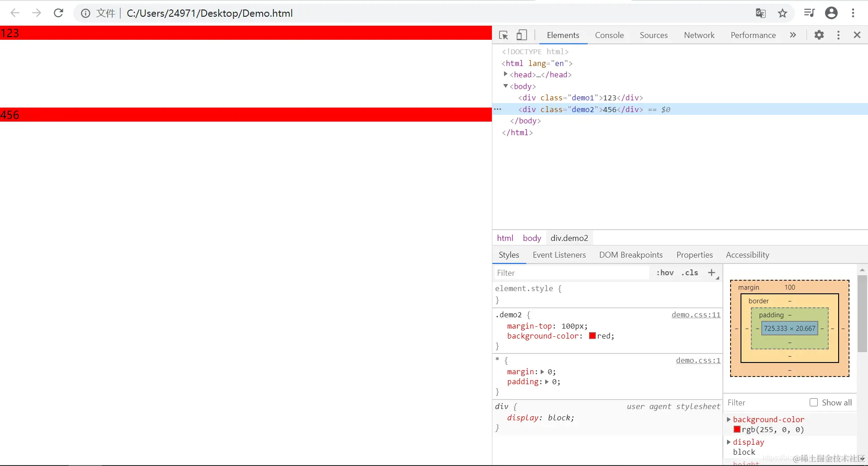Image resolution: width=868 pixels, height=466 pixels.
Task: Toggle the .cls class editor
Action: pyautogui.click(x=690, y=273)
